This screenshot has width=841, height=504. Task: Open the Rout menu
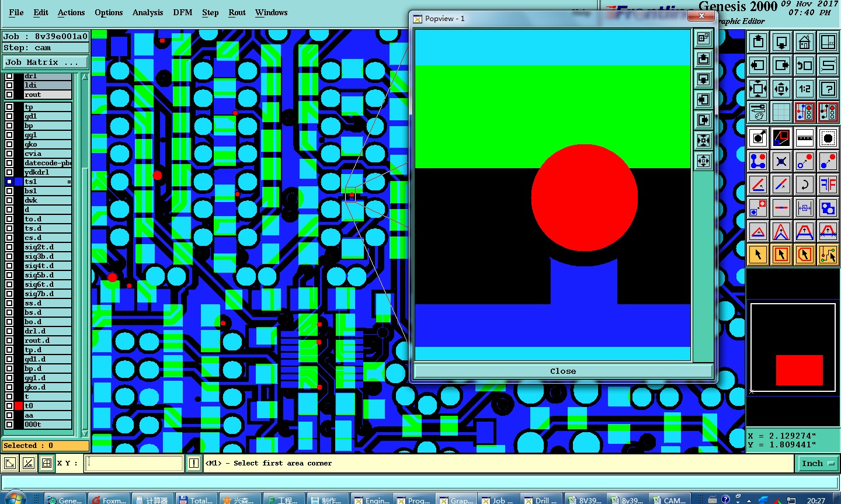237,12
